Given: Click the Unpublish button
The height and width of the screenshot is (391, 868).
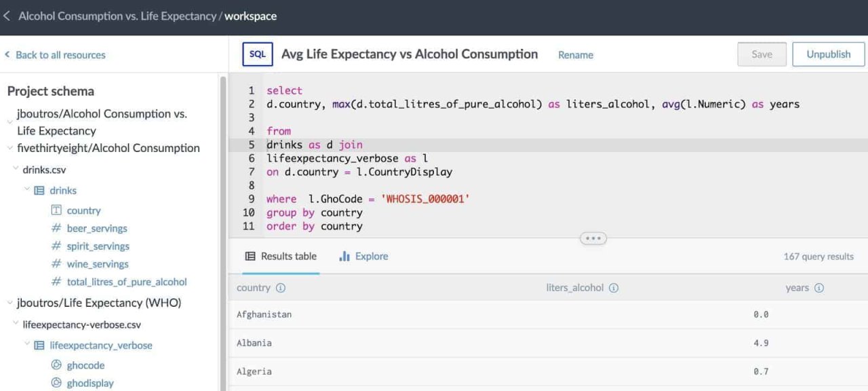Looking at the screenshot, I should pos(829,54).
